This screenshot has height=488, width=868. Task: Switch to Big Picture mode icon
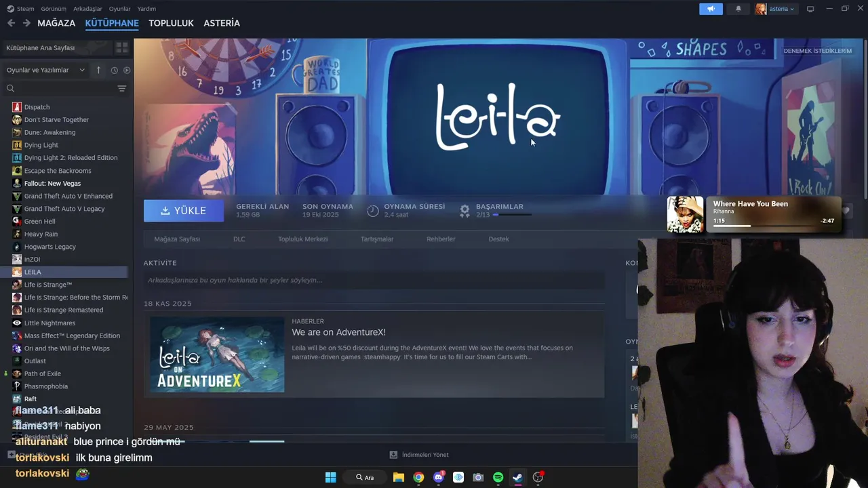pos(810,9)
